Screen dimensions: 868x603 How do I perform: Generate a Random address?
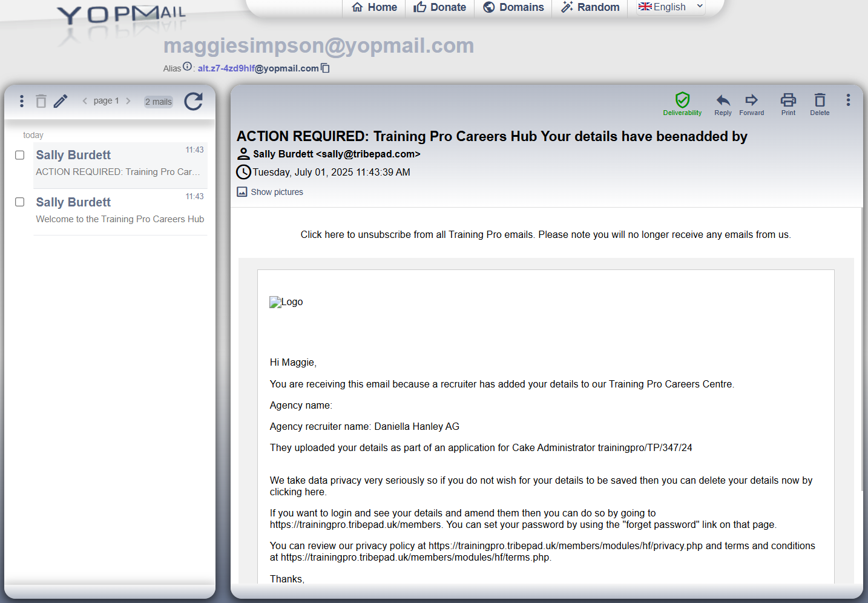pos(590,7)
